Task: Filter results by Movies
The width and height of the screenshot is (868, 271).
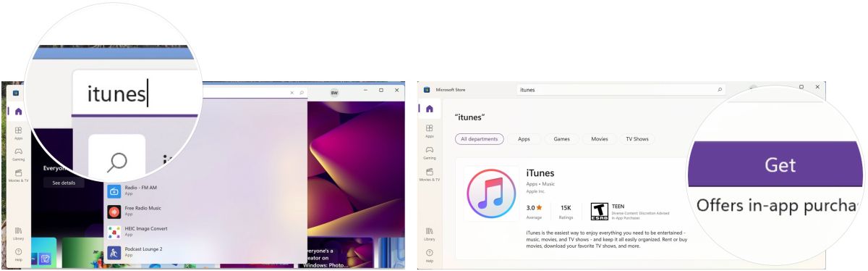Action: 600,138
